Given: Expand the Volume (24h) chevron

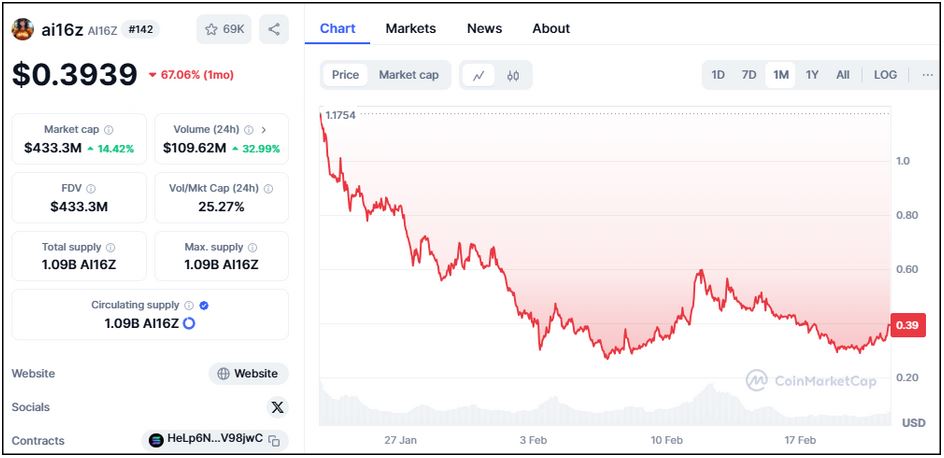Looking at the screenshot, I should click(x=263, y=130).
